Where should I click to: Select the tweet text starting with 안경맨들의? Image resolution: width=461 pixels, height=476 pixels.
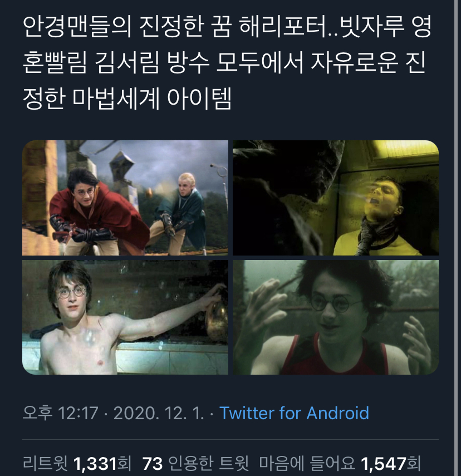[x=227, y=62]
